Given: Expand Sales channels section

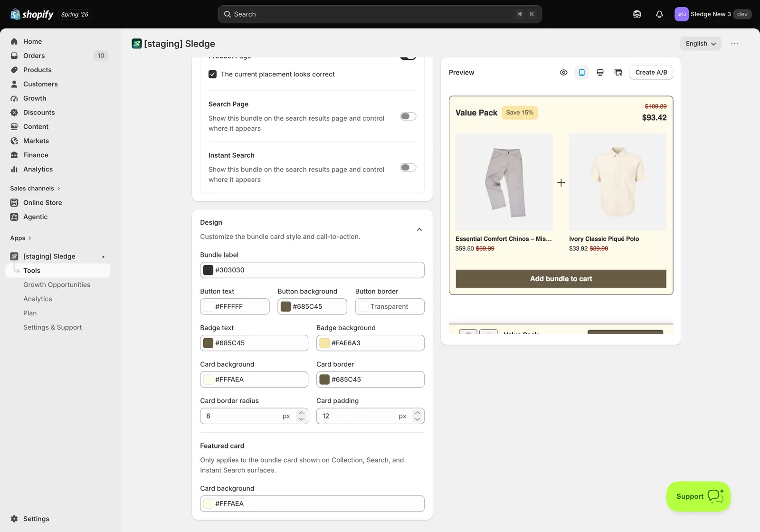Looking at the screenshot, I should [35, 189].
